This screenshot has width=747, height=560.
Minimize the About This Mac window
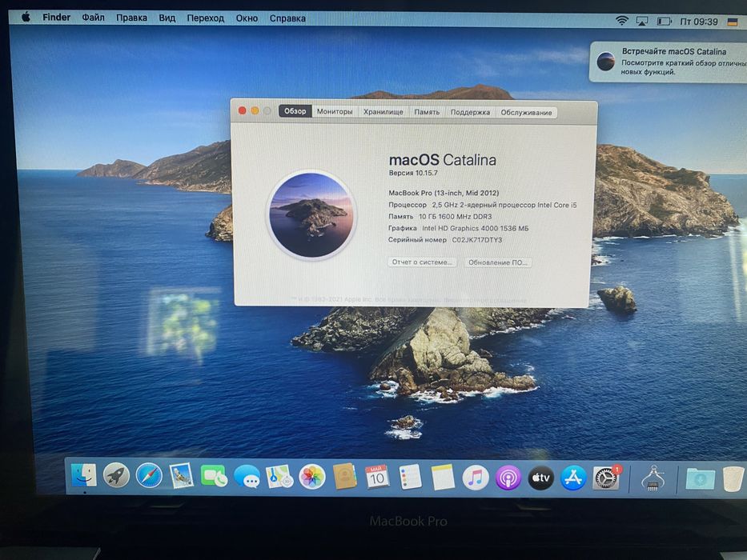pos(255,110)
